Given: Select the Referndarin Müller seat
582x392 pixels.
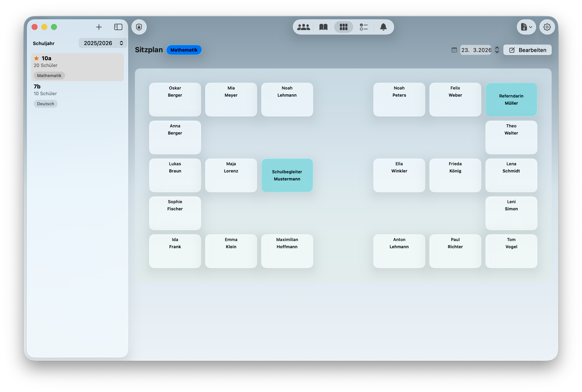Looking at the screenshot, I should [511, 100].
